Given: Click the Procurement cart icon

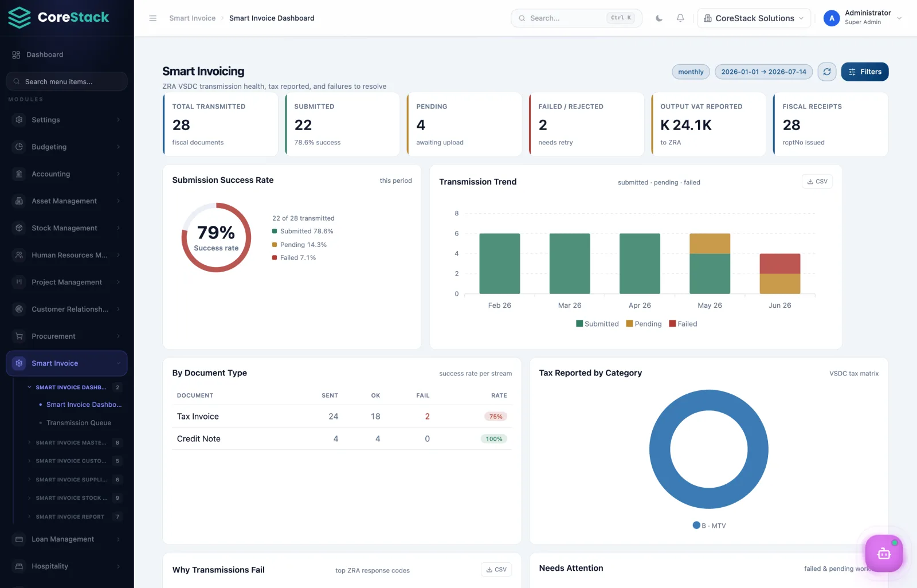Looking at the screenshot, I should (19, 336).
